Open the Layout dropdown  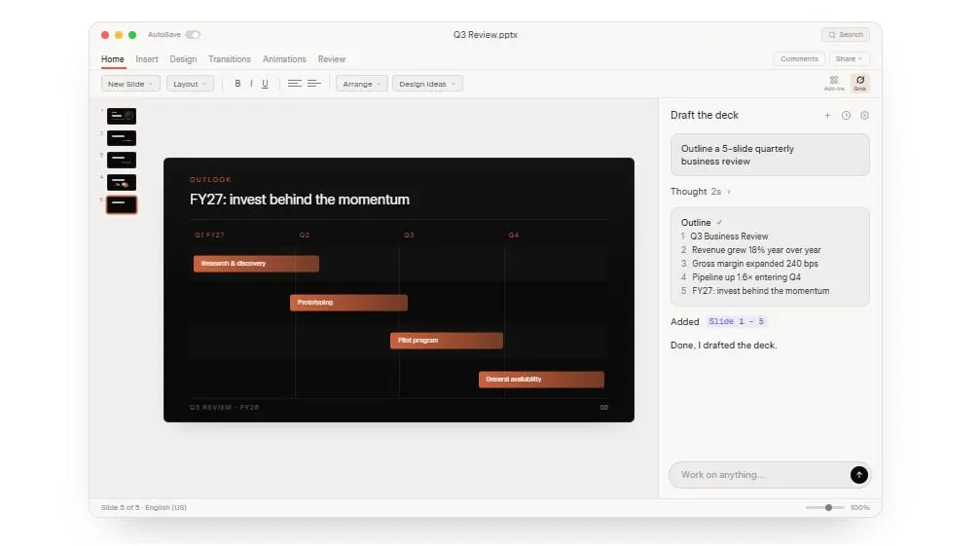(190, 84)
